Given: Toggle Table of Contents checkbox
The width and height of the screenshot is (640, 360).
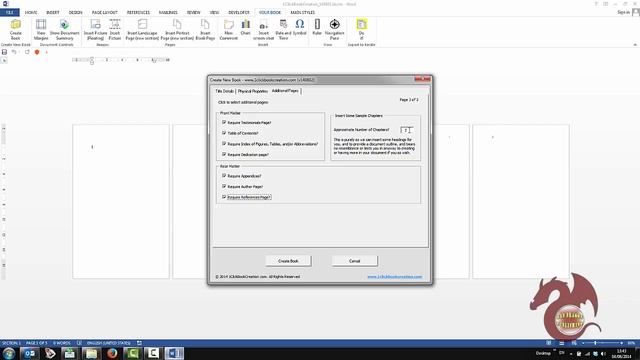Looking at the screenshot, I should click(x=224, y=133).
